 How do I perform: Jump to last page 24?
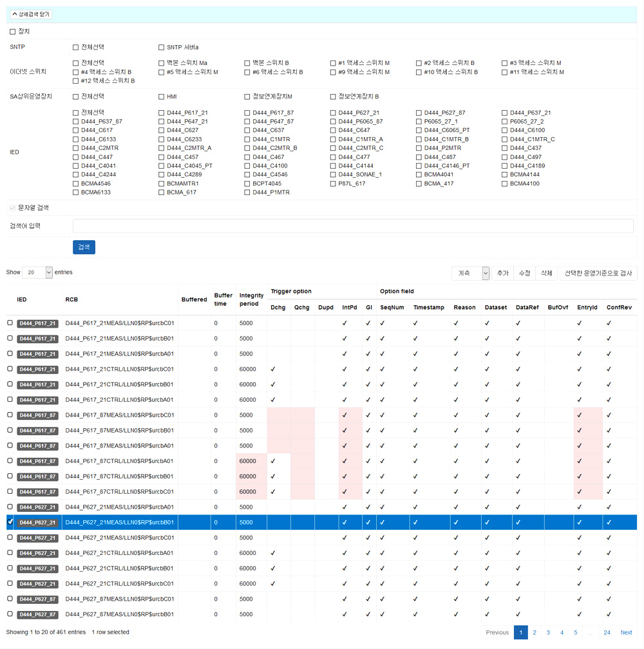pyautogui.click(x=607, y=632)
